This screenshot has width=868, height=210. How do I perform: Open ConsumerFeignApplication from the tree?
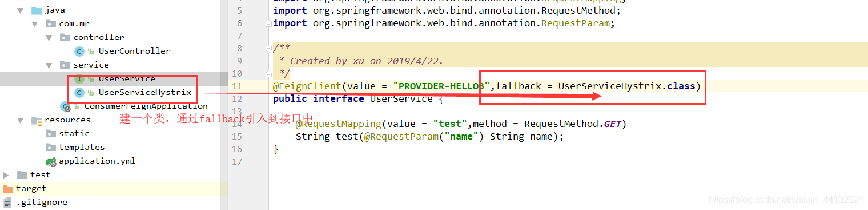[146, 106]
